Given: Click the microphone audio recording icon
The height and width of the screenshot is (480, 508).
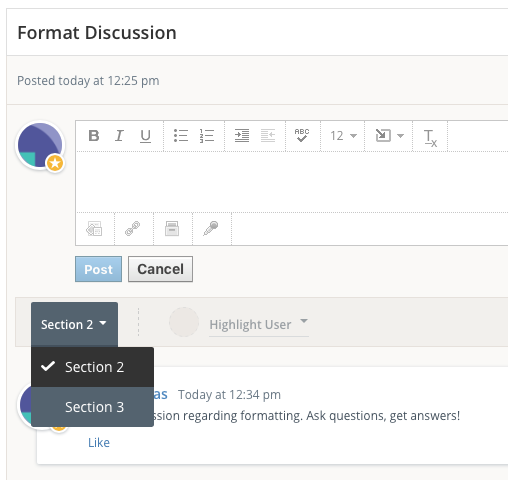Looking at the screenshot, I should pyautogui.click(x=211, y=229).
